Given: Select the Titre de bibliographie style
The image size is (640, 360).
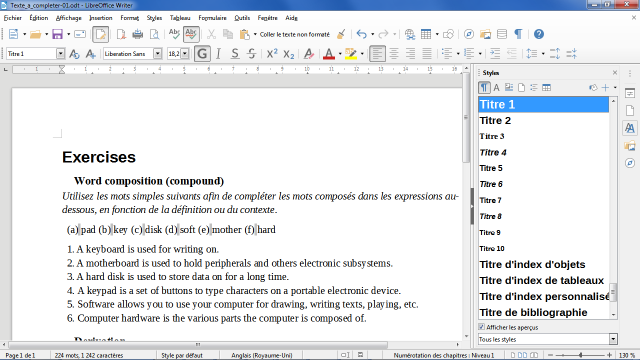Looking at the screenshot, I should (x=544, y=312).
